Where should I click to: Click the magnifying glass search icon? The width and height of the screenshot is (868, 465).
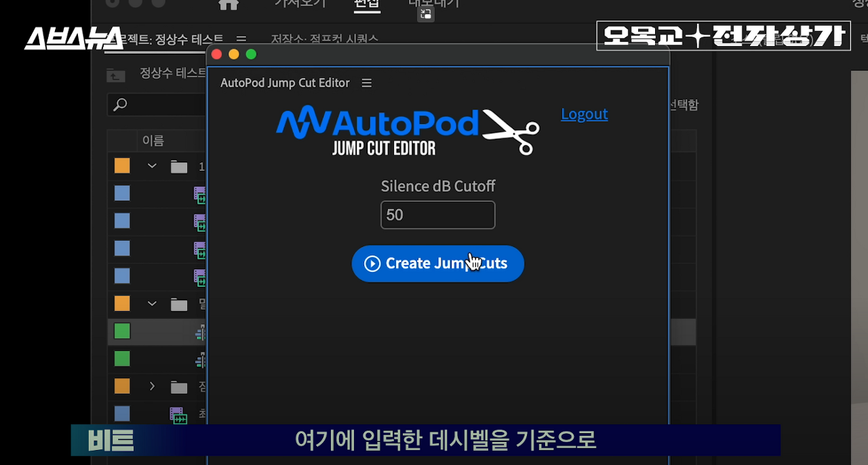[119, 105]
